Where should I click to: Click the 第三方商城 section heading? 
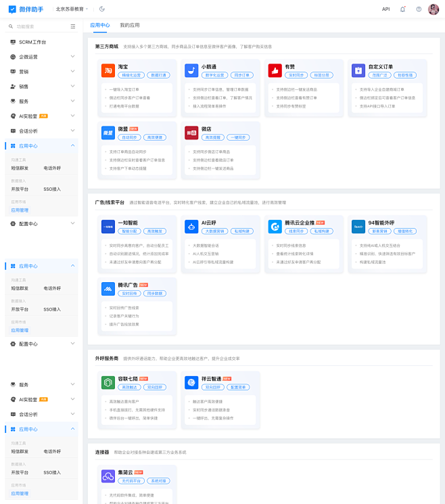(107, 47)
